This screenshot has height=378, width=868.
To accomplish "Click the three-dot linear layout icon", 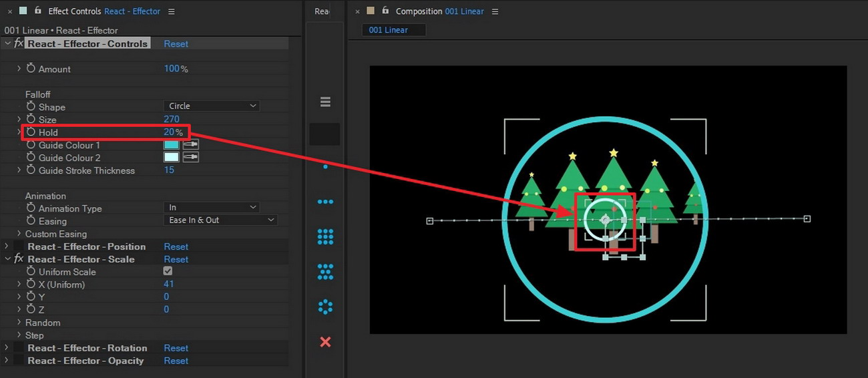I will [x=325, y=202].
